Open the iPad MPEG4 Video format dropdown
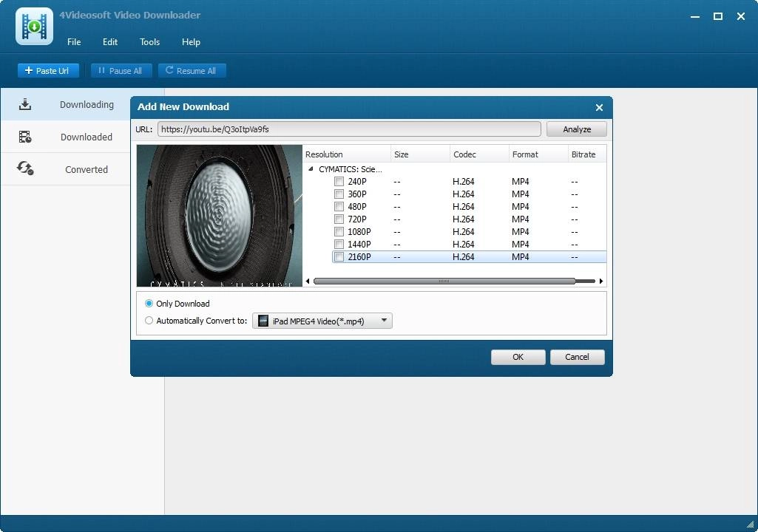 pos(322,321)
